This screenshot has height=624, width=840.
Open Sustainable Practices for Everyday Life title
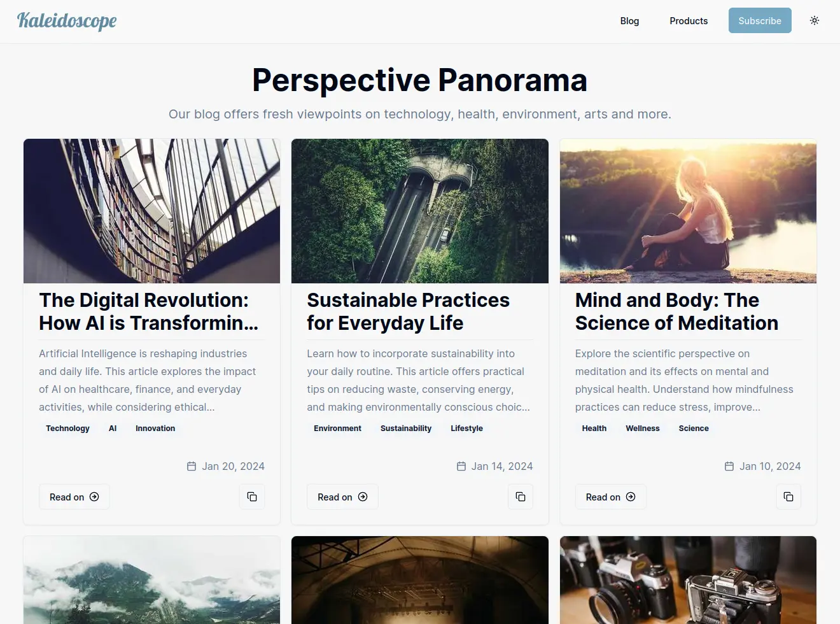(x=408, y=311)
